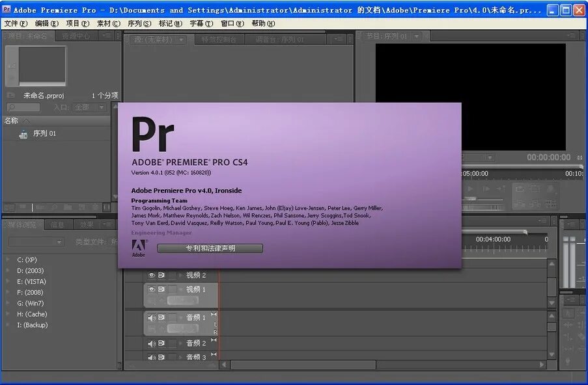The image size is (588, 385).
Task: Open the media browser panel flyout menu
Action: (x=107, y=224)
